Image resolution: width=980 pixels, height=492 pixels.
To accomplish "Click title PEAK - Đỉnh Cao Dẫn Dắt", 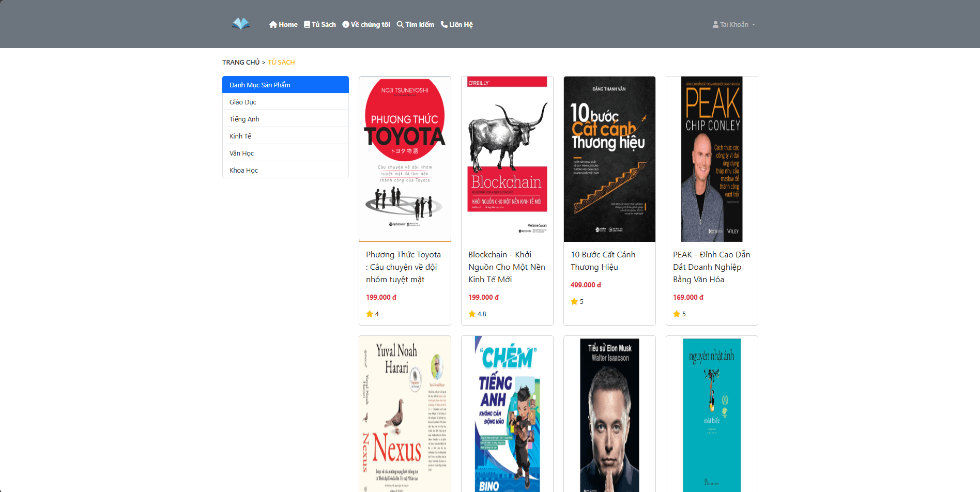I will [x=712, y=267].
